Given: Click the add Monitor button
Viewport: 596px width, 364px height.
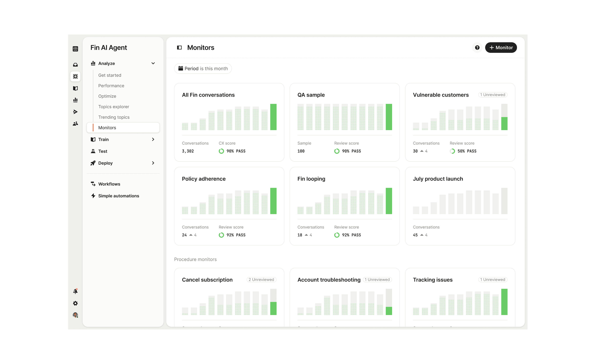Looking at the screenshot, I should click(x=501, y=48).
